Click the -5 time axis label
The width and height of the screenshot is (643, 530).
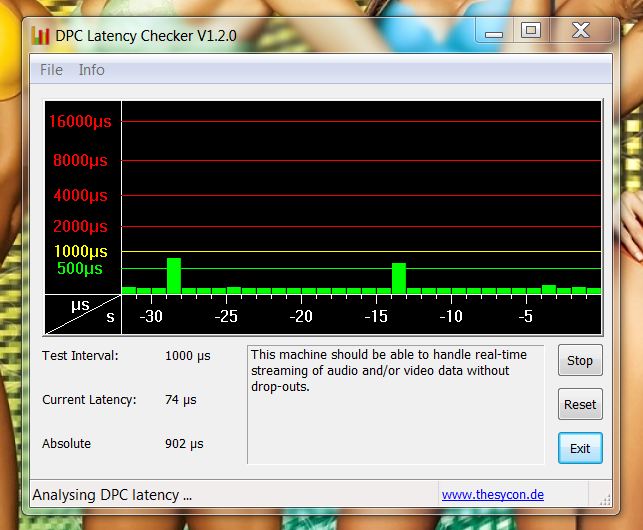pos(525,316)
